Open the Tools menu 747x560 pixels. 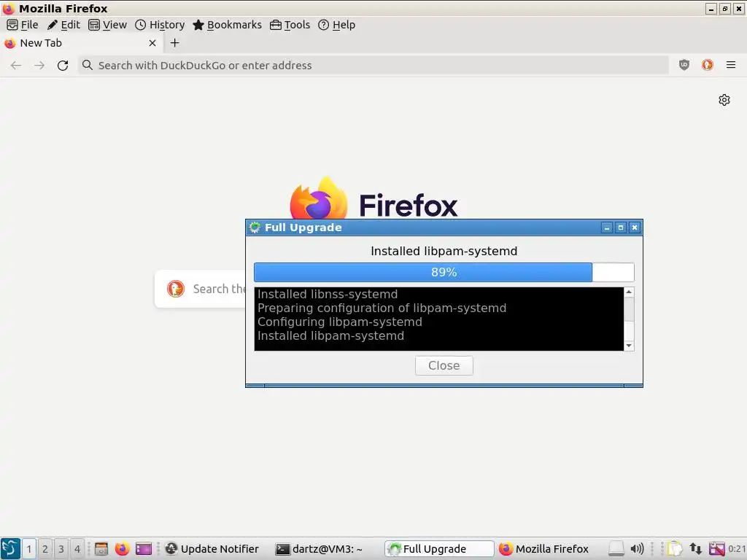pyautogui.click(x=290, y=25)
